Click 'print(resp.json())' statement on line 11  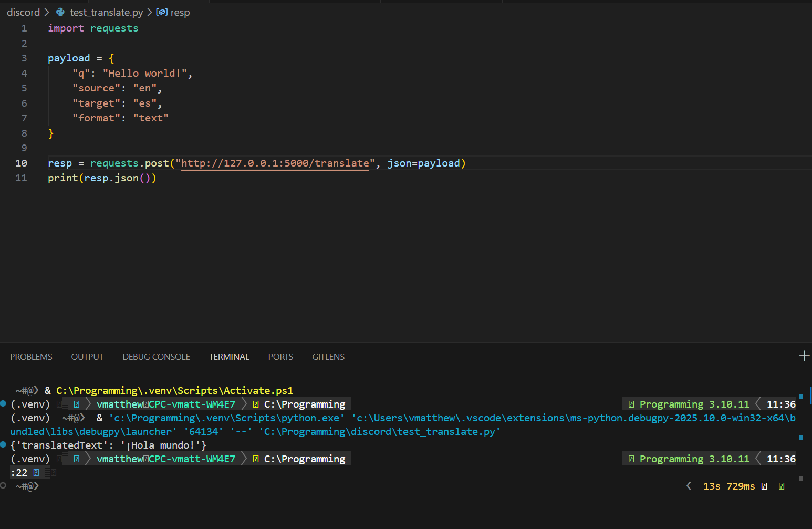102,178
